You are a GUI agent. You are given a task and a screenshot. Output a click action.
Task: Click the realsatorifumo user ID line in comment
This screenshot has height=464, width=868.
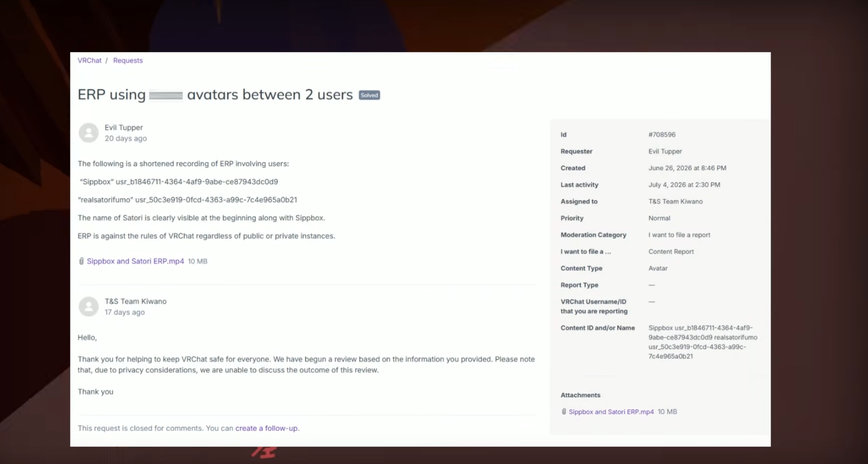click(188, 200)
